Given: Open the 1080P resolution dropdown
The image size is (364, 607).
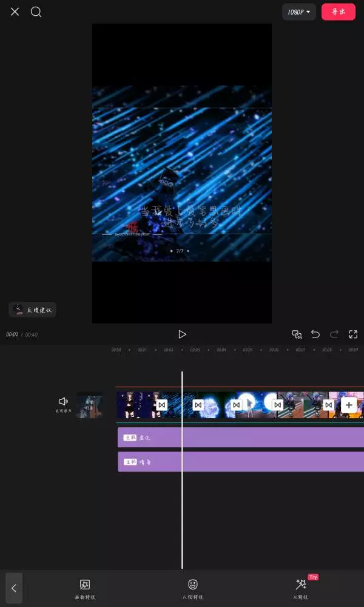Looking at the screenshot, I should point(299,12).
